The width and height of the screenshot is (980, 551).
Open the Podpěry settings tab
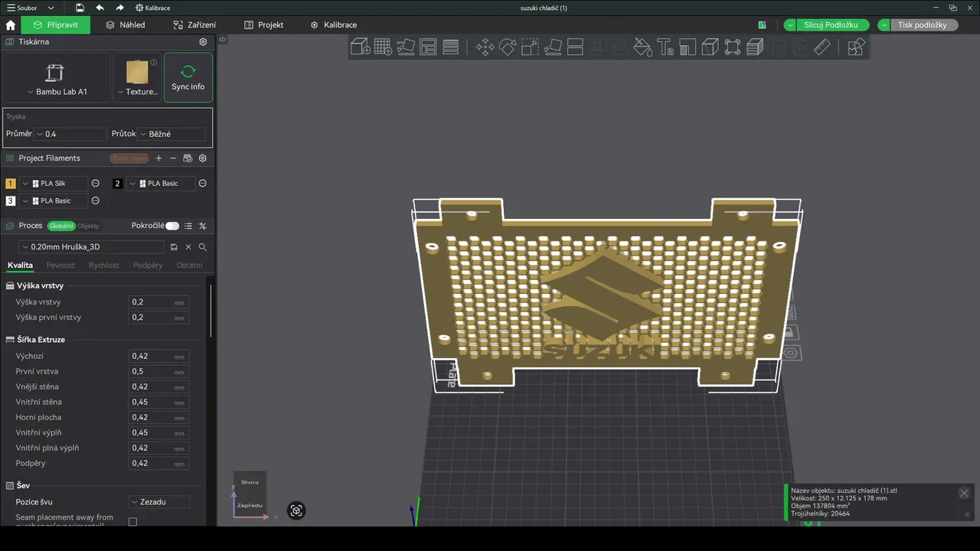[148, 266]
